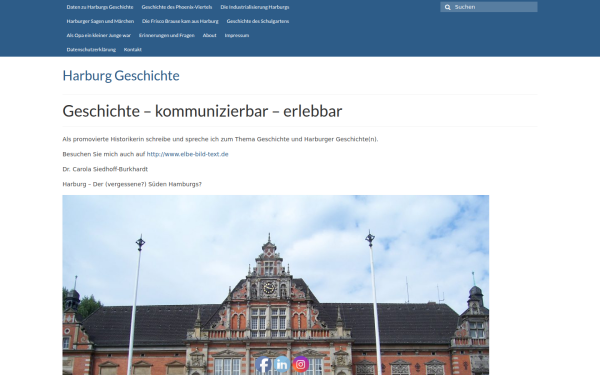This screenshot has width=600, height=375.
Task: Click the sentence starting Als promovierte Historikerin
Action: (220, 139)
